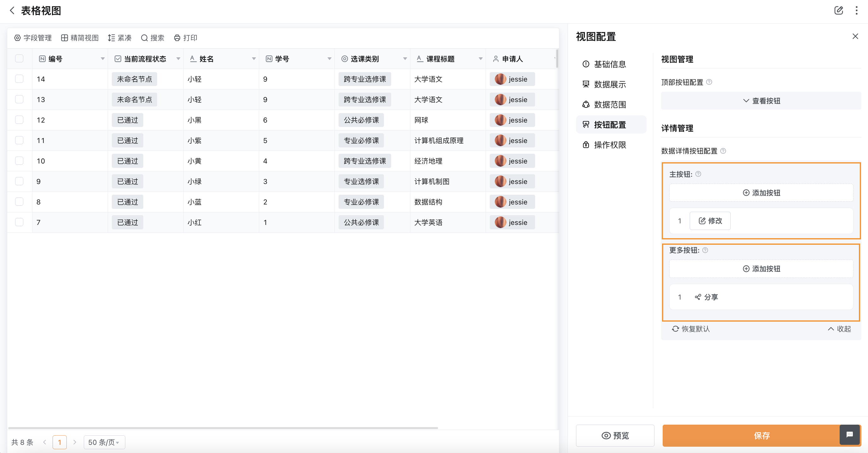Select page number 1 in pagination
This screenshot has width=868, height=453.
(x=60, y=442)
